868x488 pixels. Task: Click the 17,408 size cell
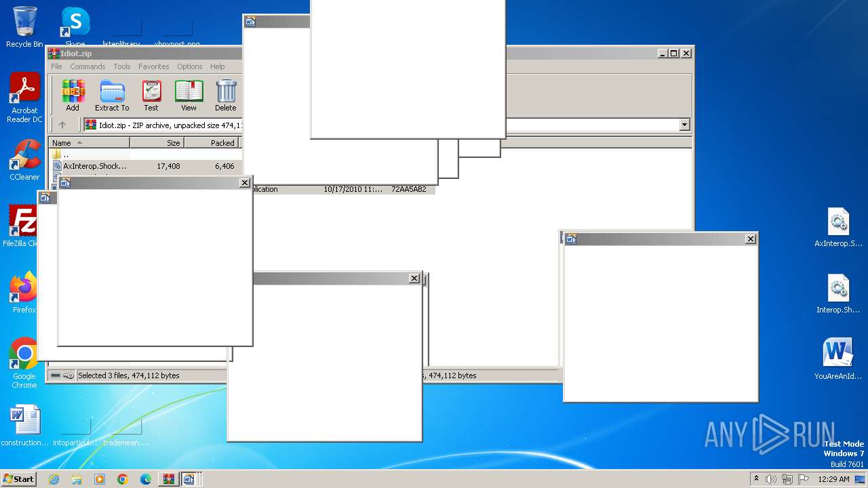click(168, 166)
